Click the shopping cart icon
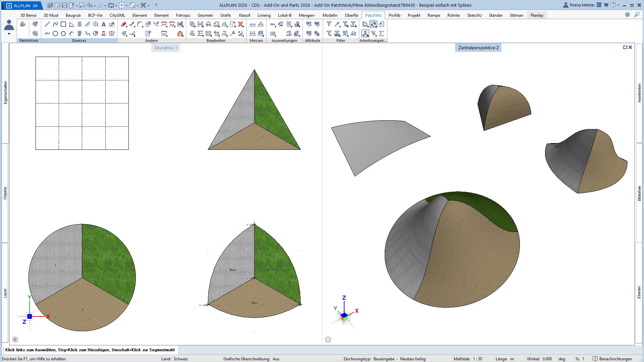This screenshot has height=362, width=644. pos(606,5)
